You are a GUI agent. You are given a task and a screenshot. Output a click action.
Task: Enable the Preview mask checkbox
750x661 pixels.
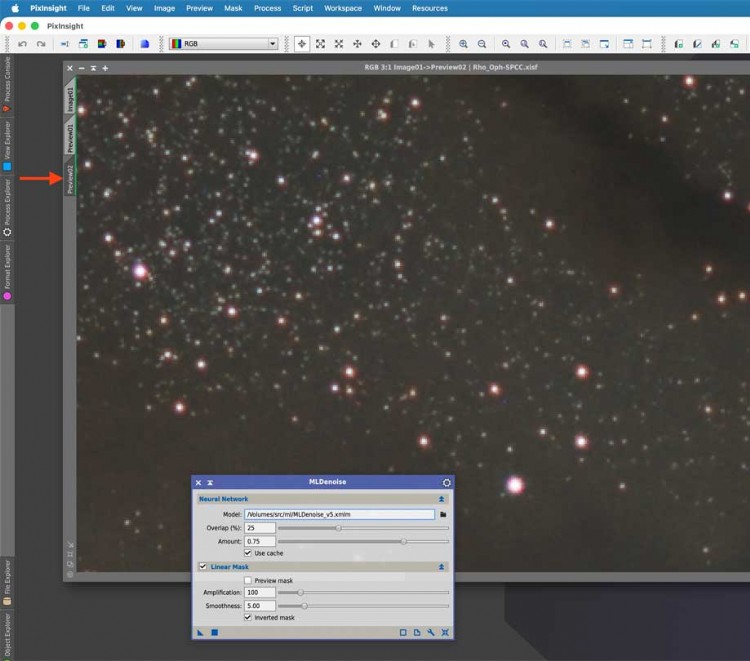(x=248, y=581)
